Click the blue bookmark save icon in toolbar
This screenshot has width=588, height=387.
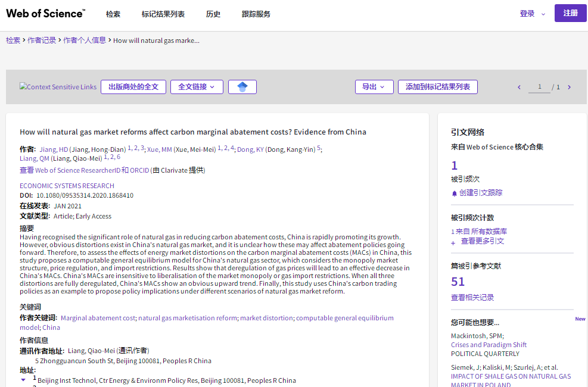[242, 86]
